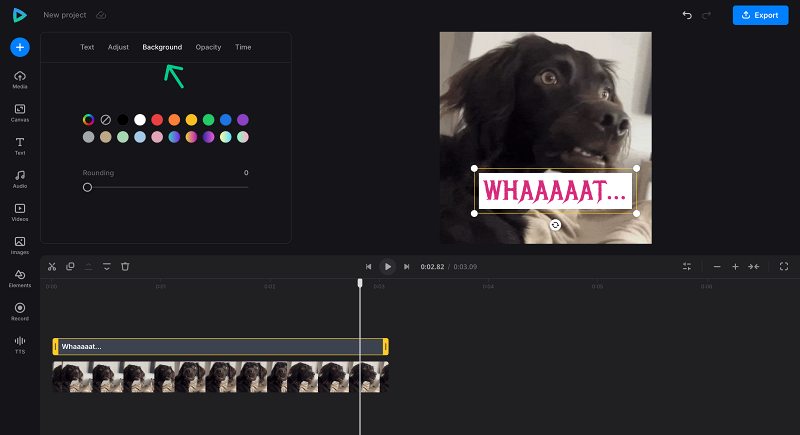Fit timeline to screen width
This screenshot has width=800, height=435.
coord(754,267)
